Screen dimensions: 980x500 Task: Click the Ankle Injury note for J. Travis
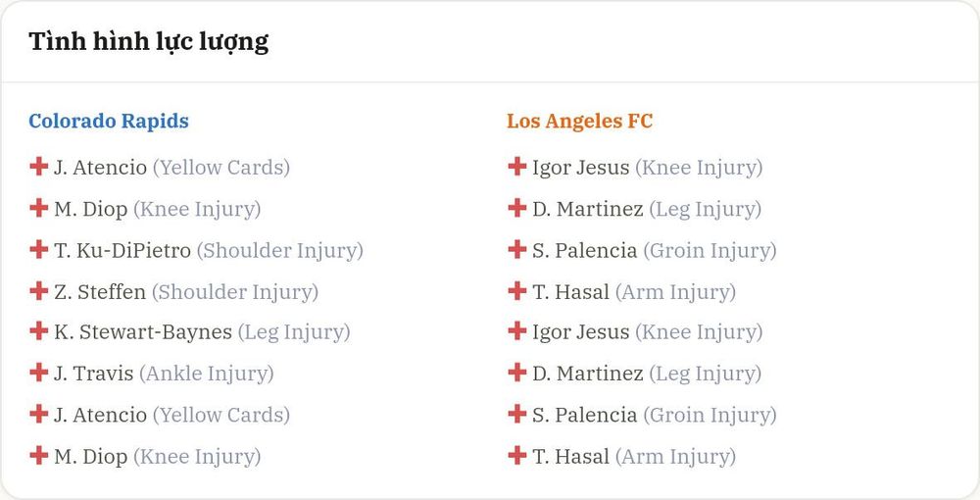pyautogui.click(x=206, y=374)
